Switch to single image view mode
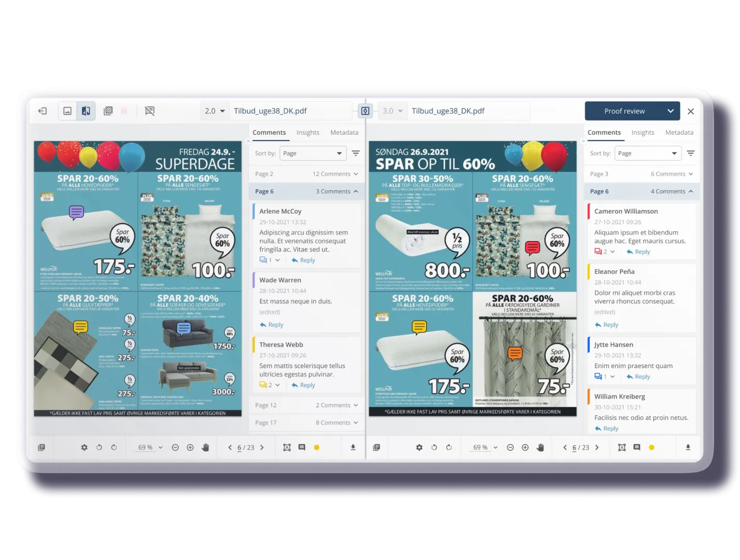The height and width of the screenshot is (560, 740). [67, 111]
